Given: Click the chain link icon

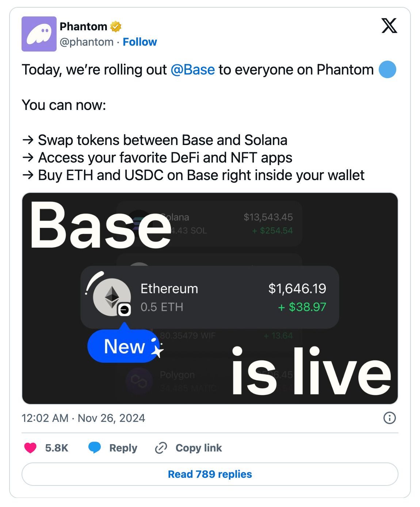Looking at the screenshot, I should (161, 448).
